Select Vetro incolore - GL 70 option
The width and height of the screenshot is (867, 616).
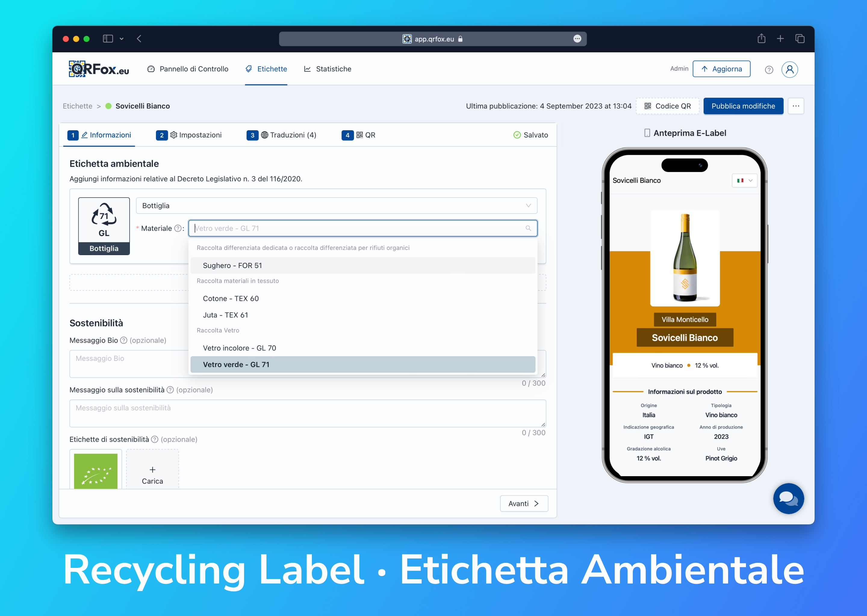click(x=239, y=348)
